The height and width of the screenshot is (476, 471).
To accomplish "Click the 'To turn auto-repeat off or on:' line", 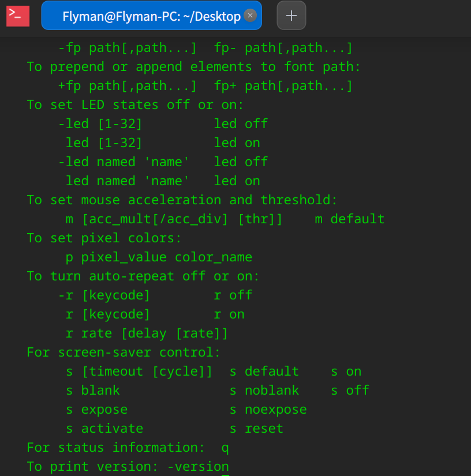I will (x=143, y=276).
